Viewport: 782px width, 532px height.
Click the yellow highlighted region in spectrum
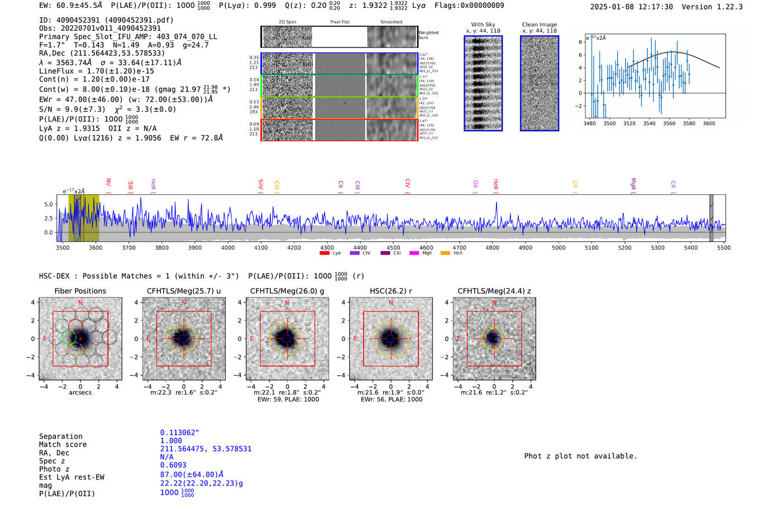point(84,218)
